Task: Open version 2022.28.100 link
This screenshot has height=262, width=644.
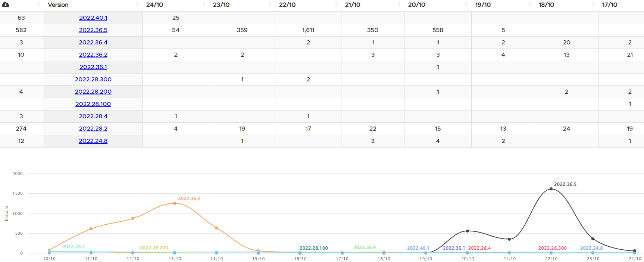Action: click(x=93, y=104)
